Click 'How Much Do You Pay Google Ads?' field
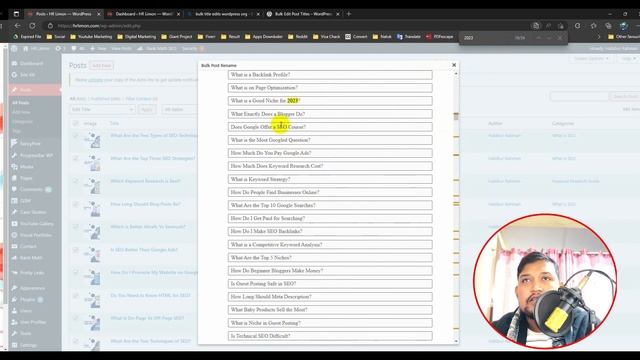This screenshot has height=360, width=640. point(330,153)
